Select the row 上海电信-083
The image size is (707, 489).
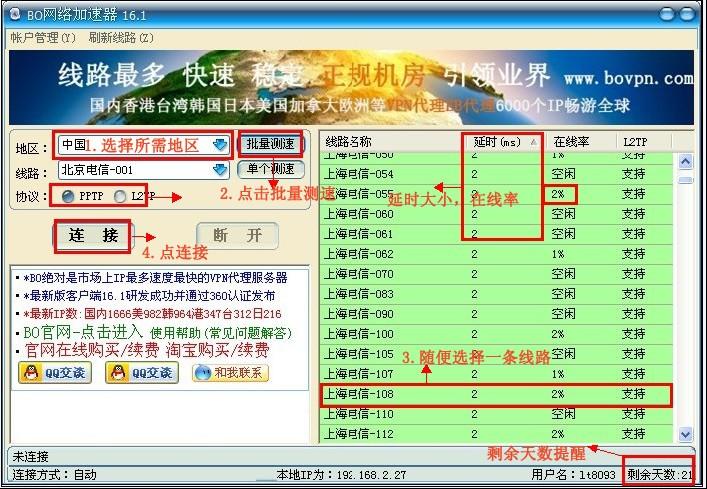(496, 294)
